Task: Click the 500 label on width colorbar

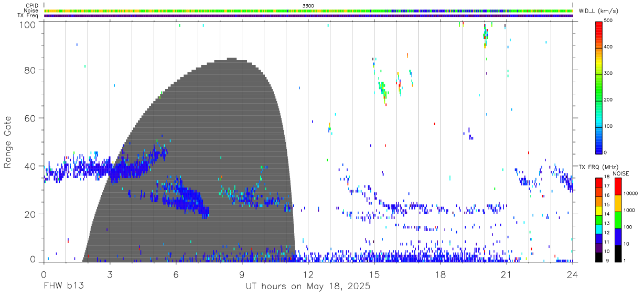Action: click(x=609, y=21)
